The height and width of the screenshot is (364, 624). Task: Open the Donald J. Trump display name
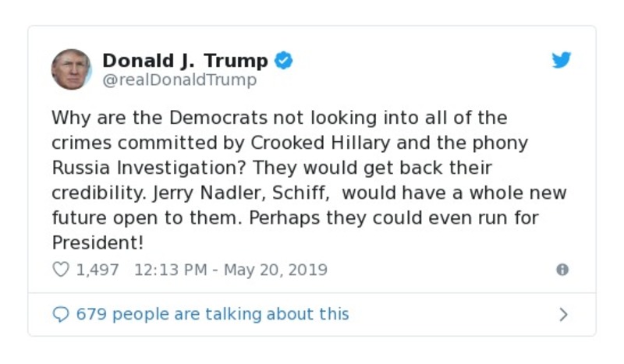[x=185, y=61]
